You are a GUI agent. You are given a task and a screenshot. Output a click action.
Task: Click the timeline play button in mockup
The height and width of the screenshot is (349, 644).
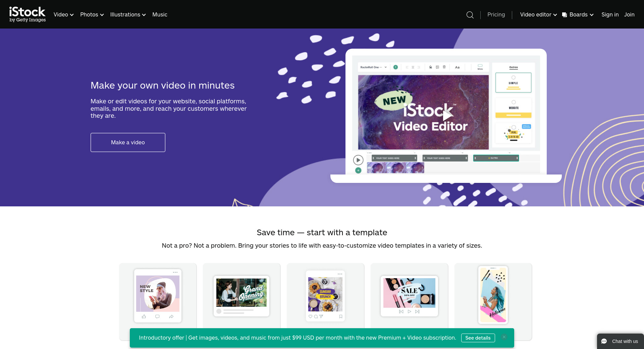(358, 160)
